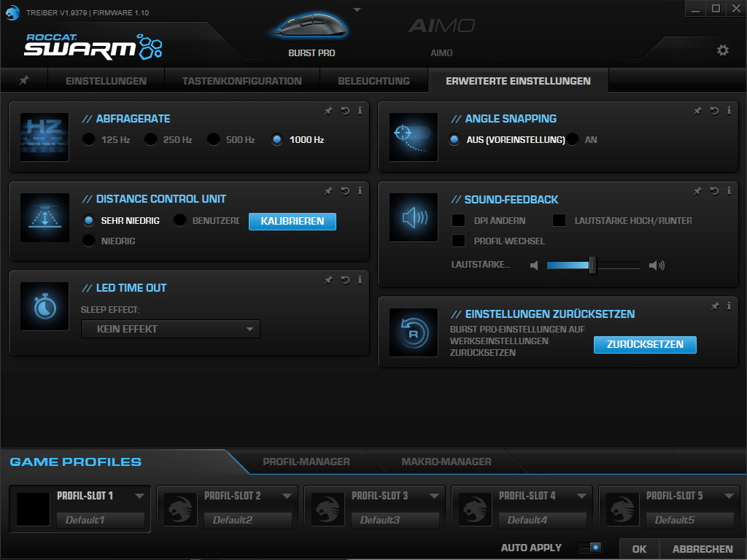This screenshot has width=747, height=560.
Task: Click the Profil-Slot 1 thumbnail
Action: click(x=34, y=509)
